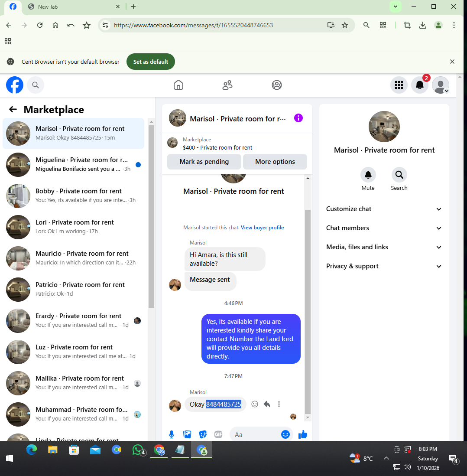The image size is (467, 476).
Task: React to Marisol's message with emoji
Action: click(255, 404)
